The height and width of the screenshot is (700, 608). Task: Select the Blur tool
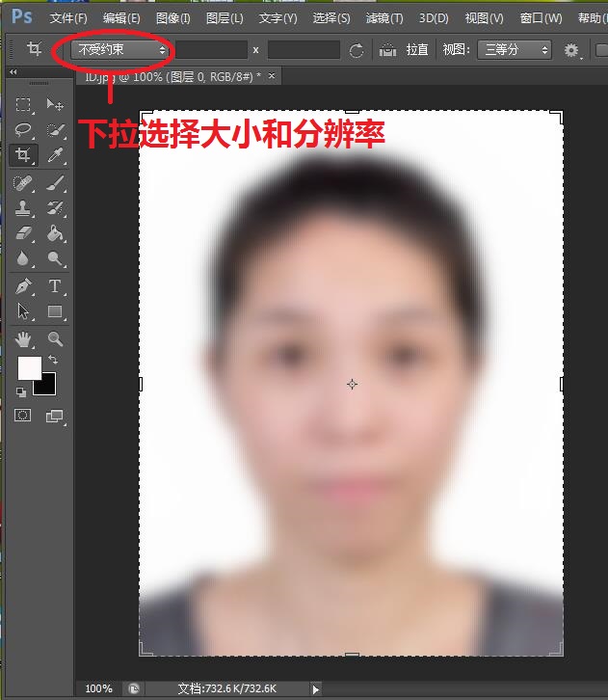coord(23,258)
